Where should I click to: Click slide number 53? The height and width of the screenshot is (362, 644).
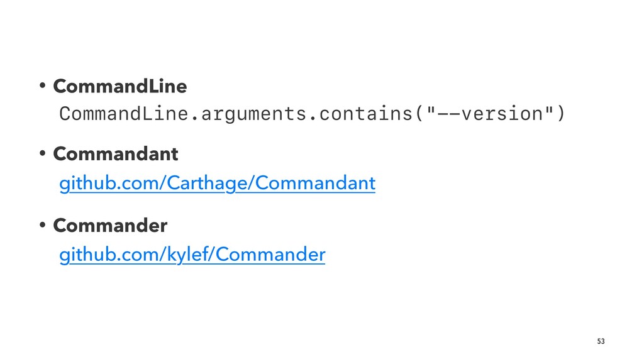pos(601,341)
